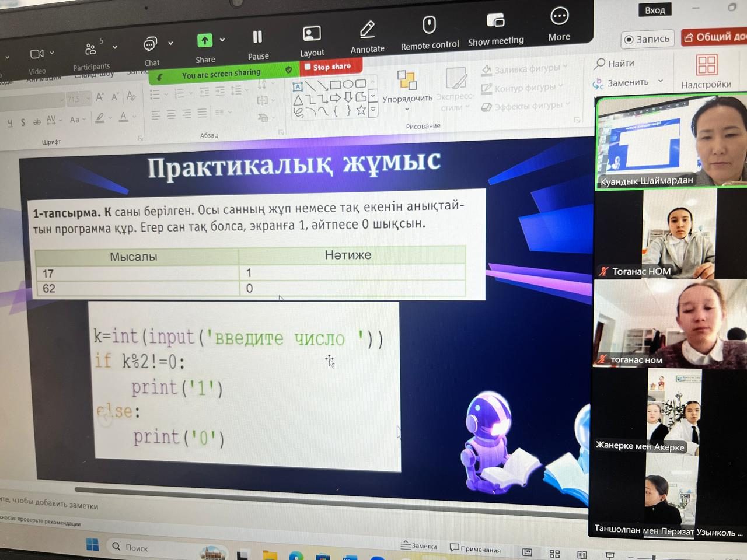The height and width of the screenshot is (560, 747).
Task: Toggle the Video camera button
Action: [37, 54]
